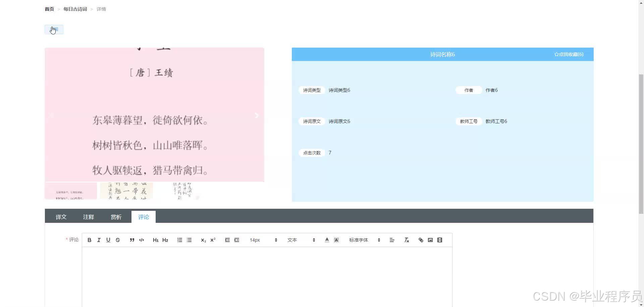Click 点我收藏(6) to favorite poem

click(x=569, y=54)
